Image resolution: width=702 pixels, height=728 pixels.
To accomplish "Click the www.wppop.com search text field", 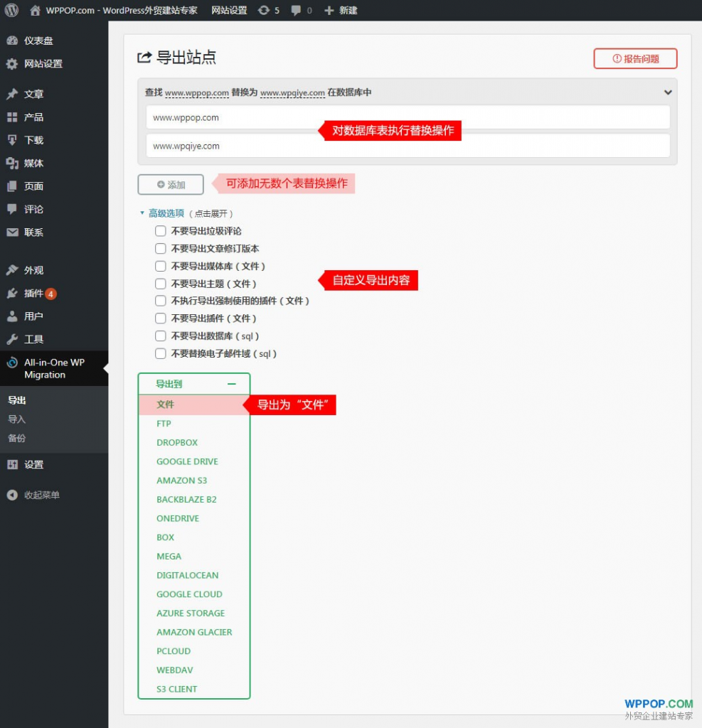I will point(408,117).
